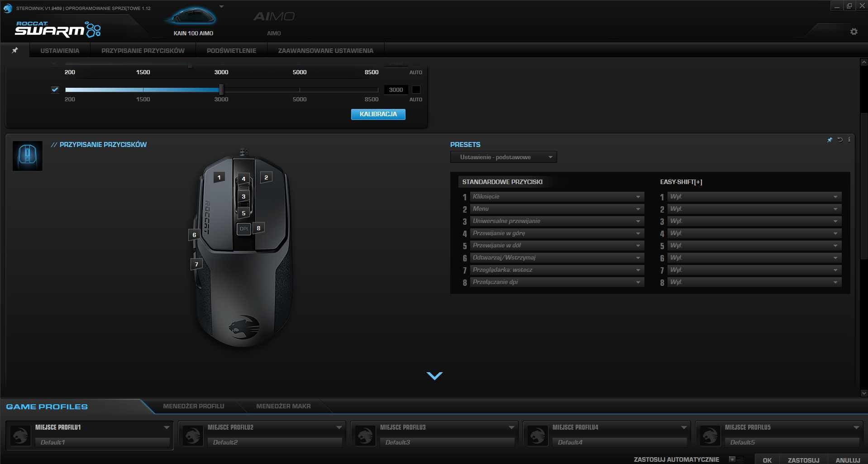Image resolution: width=868 pixels, height=464 pixels.
Task: Click the DPI button on mouse image
Action: [244, 229]
